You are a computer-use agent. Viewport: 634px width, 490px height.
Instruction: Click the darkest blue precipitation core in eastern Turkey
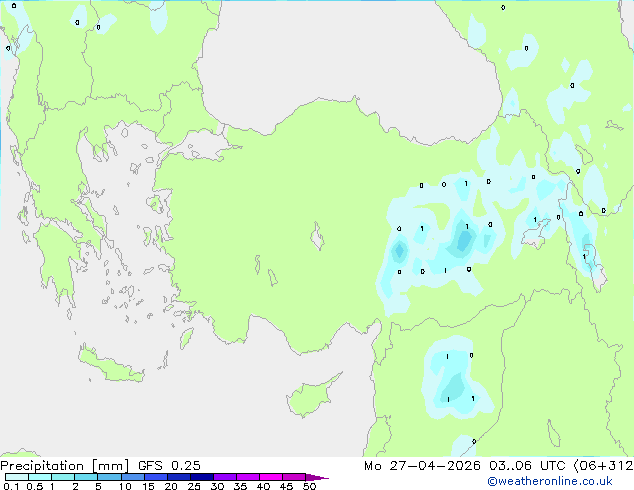point(463,240)
